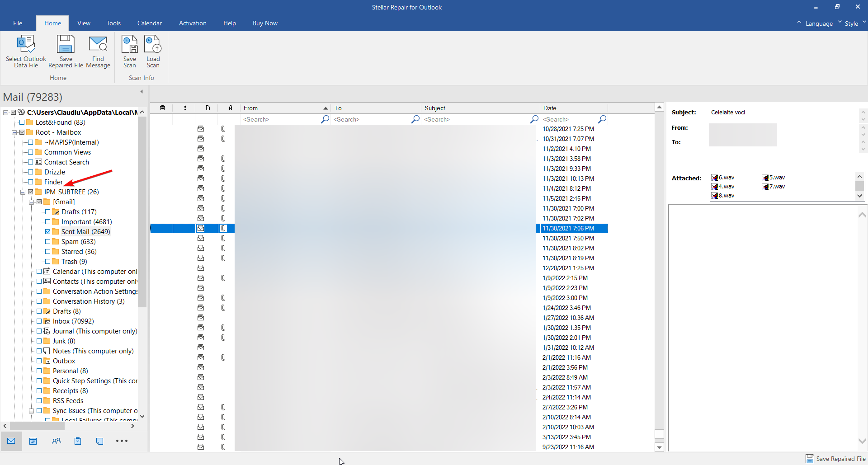Check the Lost&Found (83) checkbox
Screen dimensions: 868x465
(22, 122)
